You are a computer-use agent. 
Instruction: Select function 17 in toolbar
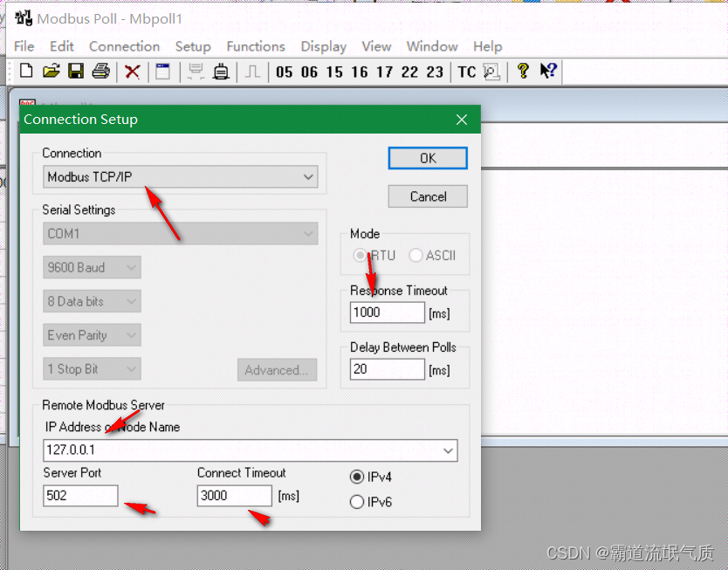point(384,72)
